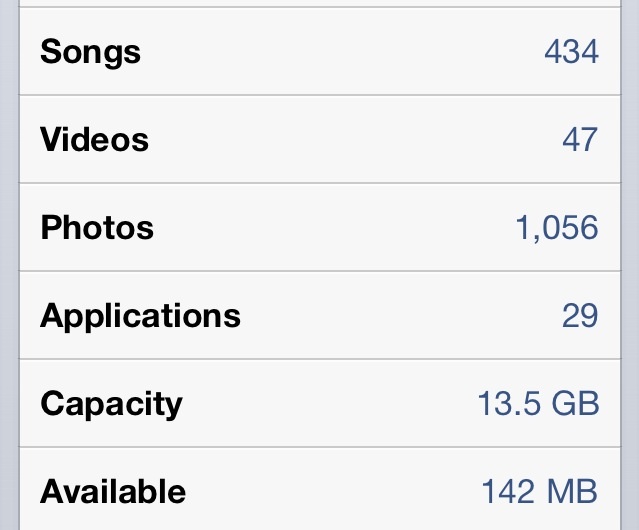Image resolution: width=639 pixels, height=530 pixels.
Task: Tap the Songs label
Action: click(x=90, y=52)
